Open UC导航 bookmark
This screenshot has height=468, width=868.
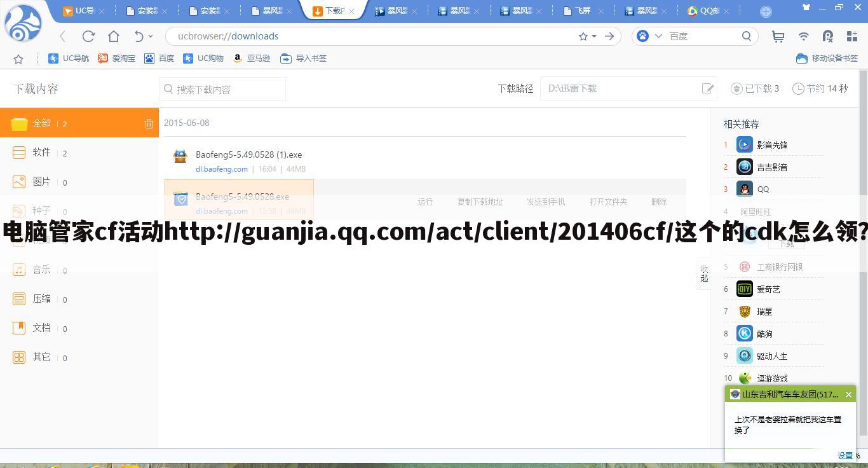pyautogui.click(x=69, y=59)
